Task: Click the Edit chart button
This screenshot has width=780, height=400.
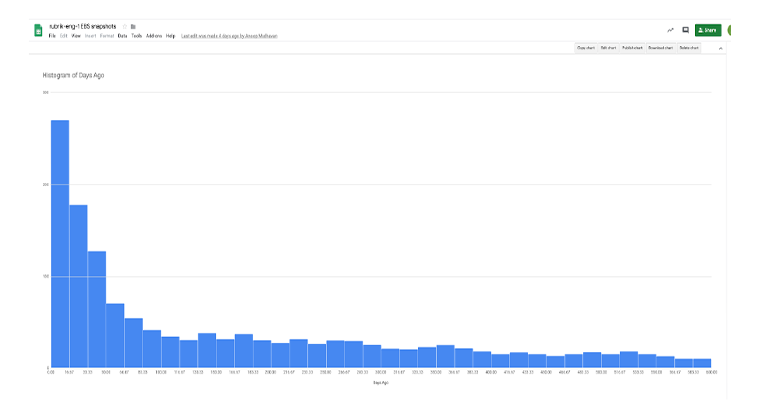Action: tap(608, 48)
